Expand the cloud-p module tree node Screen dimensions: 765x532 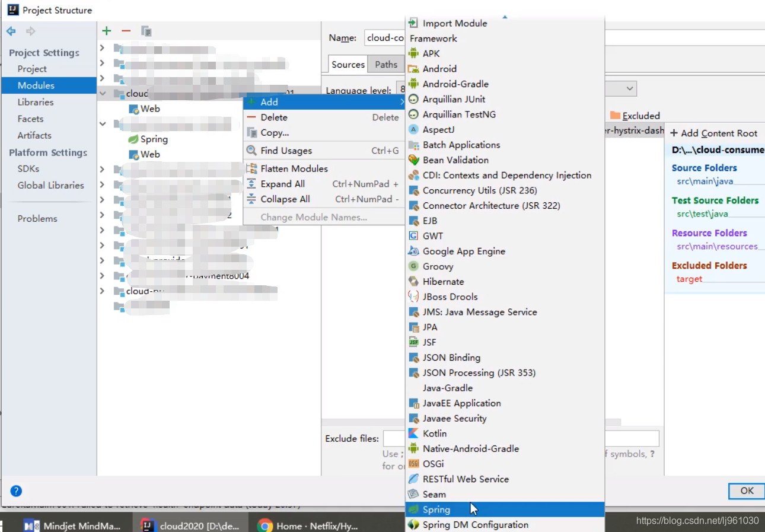tap(103, 291)
